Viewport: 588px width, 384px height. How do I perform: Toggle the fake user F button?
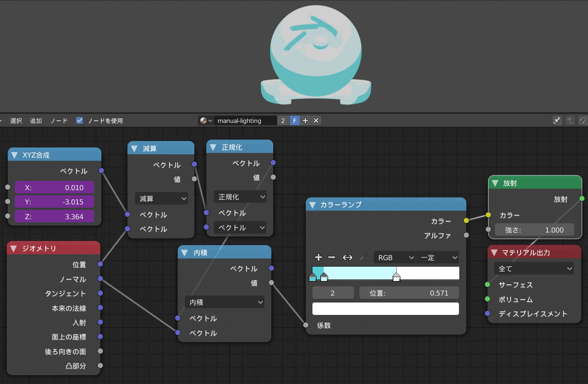[294, 121]
